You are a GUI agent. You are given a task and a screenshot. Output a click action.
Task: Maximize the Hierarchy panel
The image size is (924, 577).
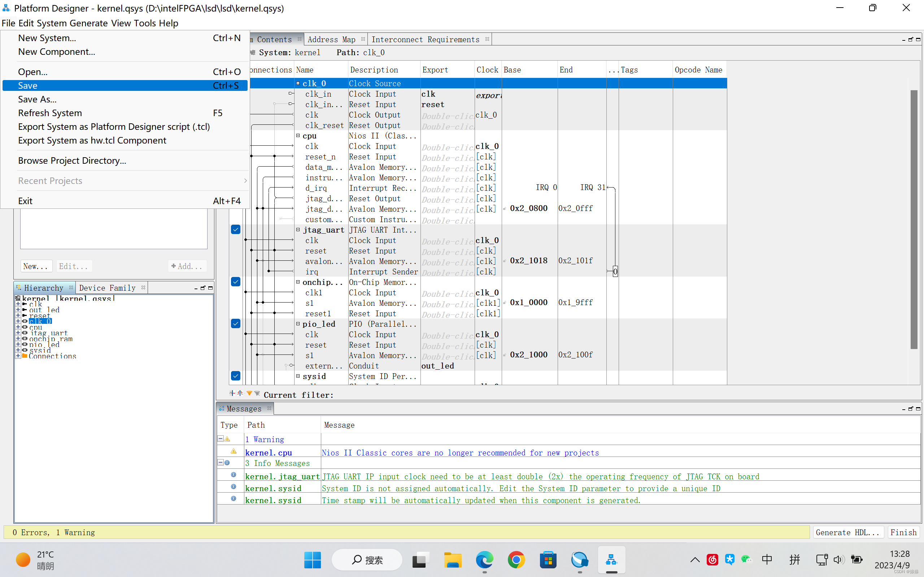click(x=210, y=288)
